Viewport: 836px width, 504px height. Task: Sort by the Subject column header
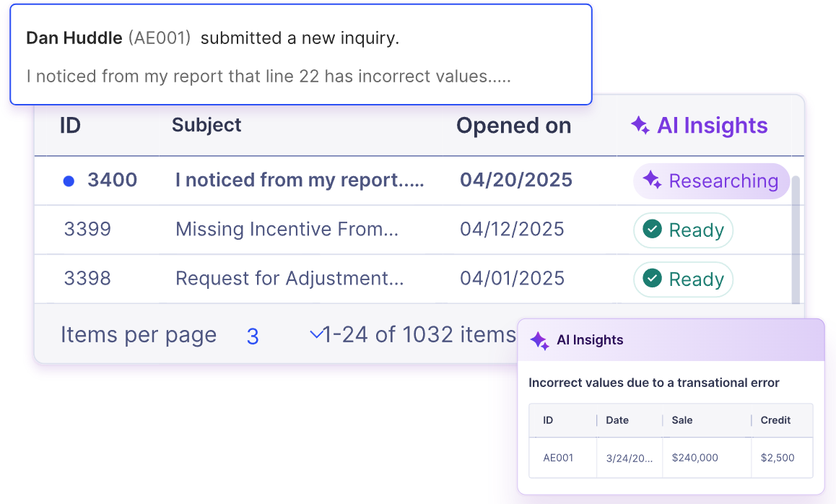(x=206, y=126)
